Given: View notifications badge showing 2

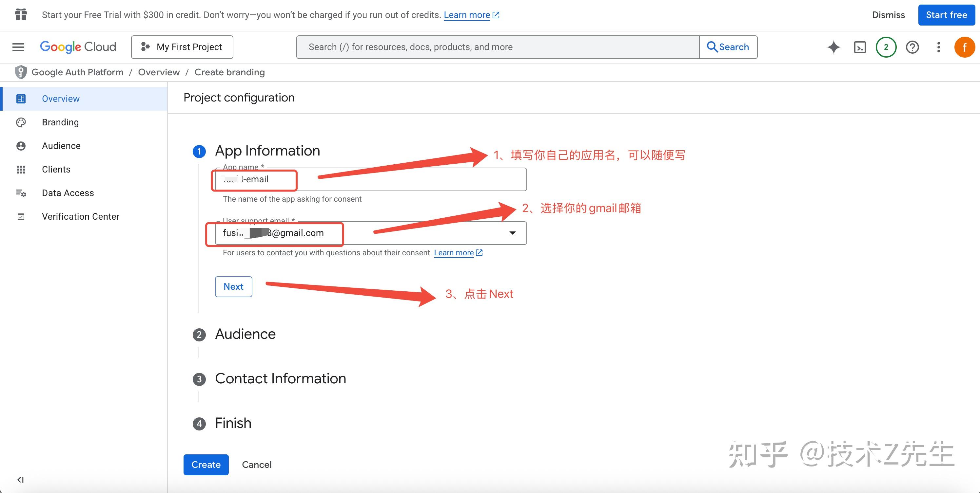Looking at the screenshot, I should (x=886, y=47).
